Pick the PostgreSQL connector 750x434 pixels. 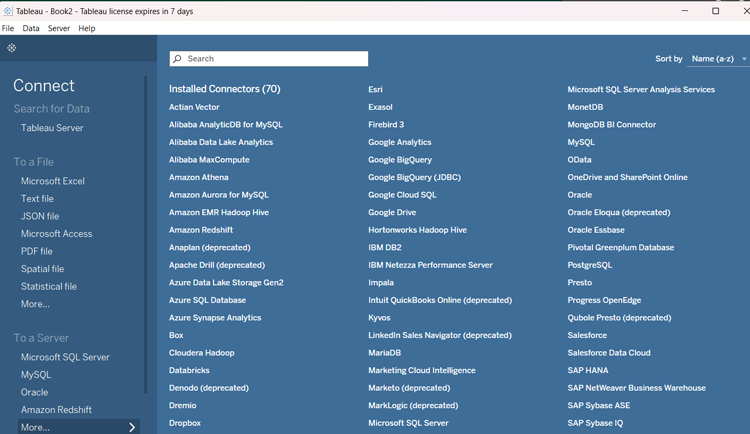click(590, 265)
